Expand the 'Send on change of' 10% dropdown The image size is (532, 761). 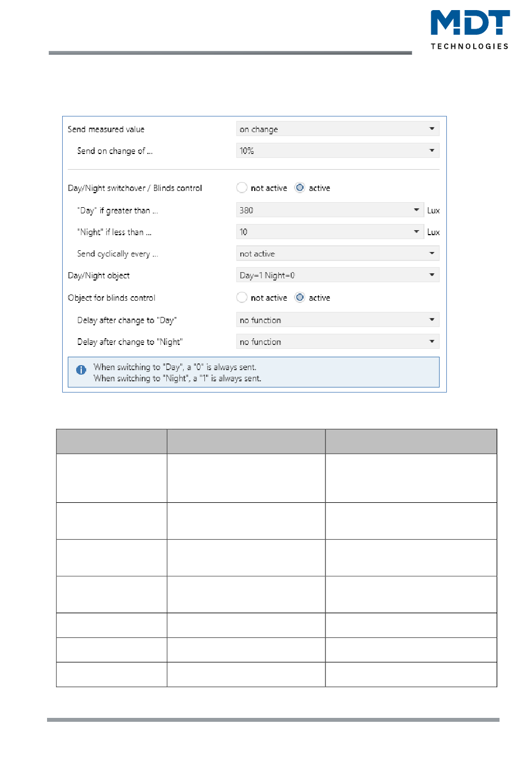337,151
